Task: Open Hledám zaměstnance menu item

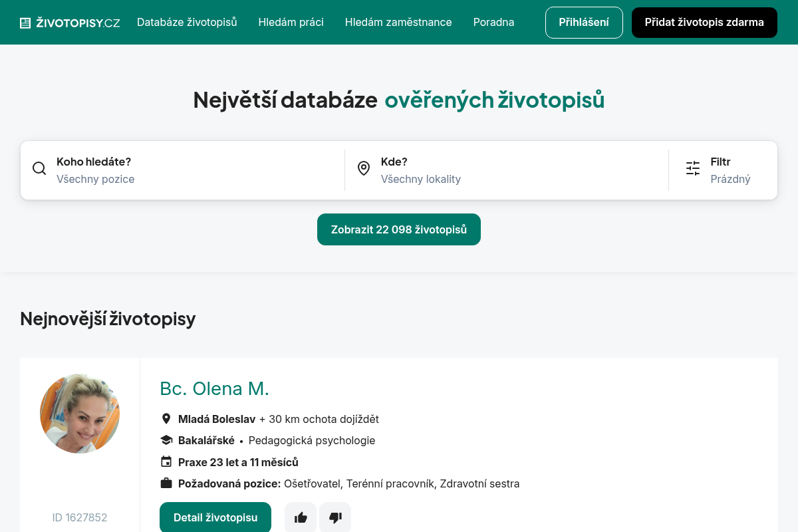Action: pos(398,23)
